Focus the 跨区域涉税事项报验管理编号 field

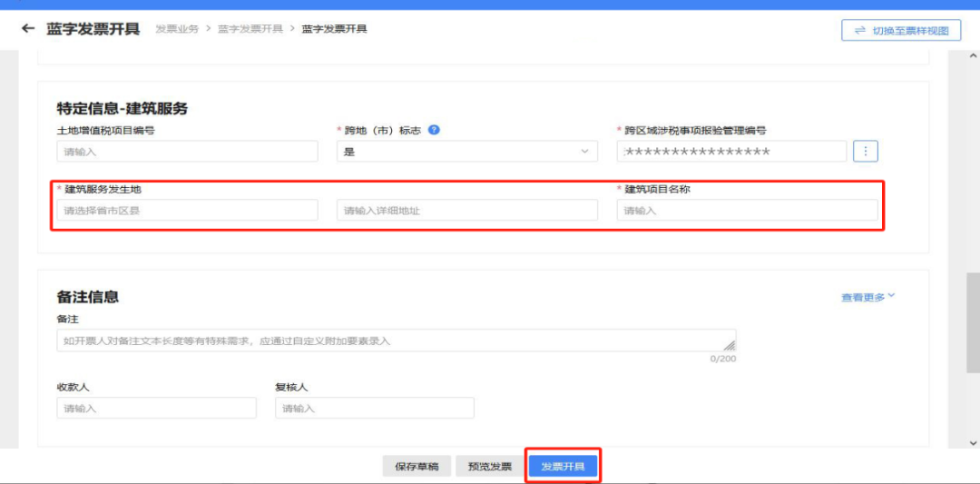[x=732, y=152]
